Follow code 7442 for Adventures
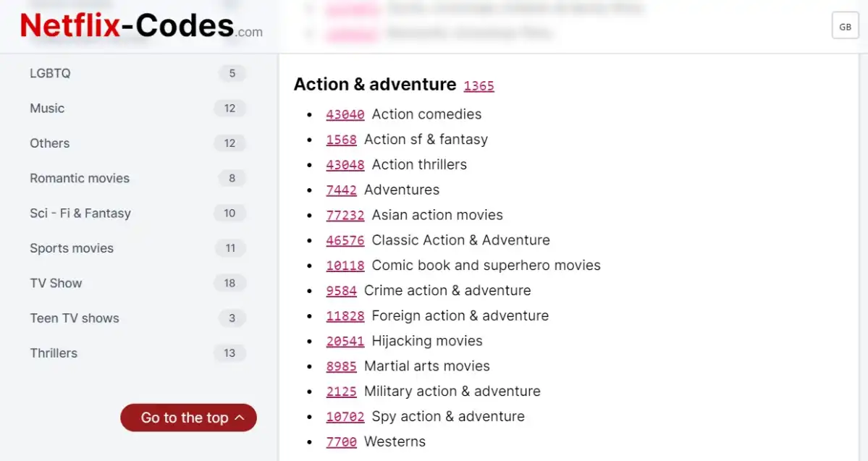Viewport: 868px width, 461px height. tap(341, 190)
